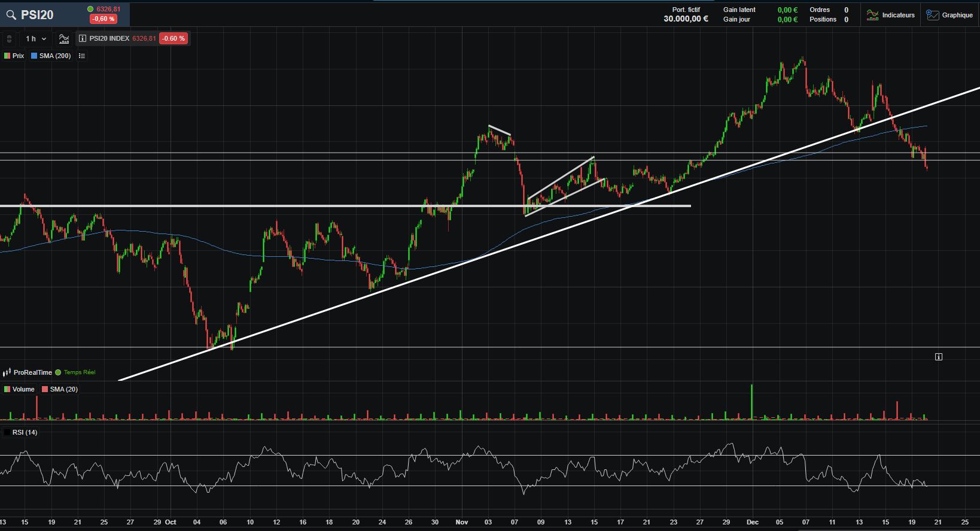Click the ProRealTime candlestick logo icon
980x531 pixels.
[7, 372]
